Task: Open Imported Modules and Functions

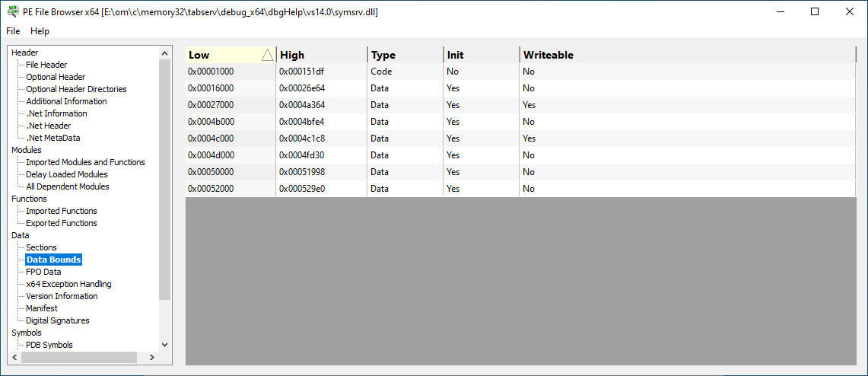Action: pos(85,162)
